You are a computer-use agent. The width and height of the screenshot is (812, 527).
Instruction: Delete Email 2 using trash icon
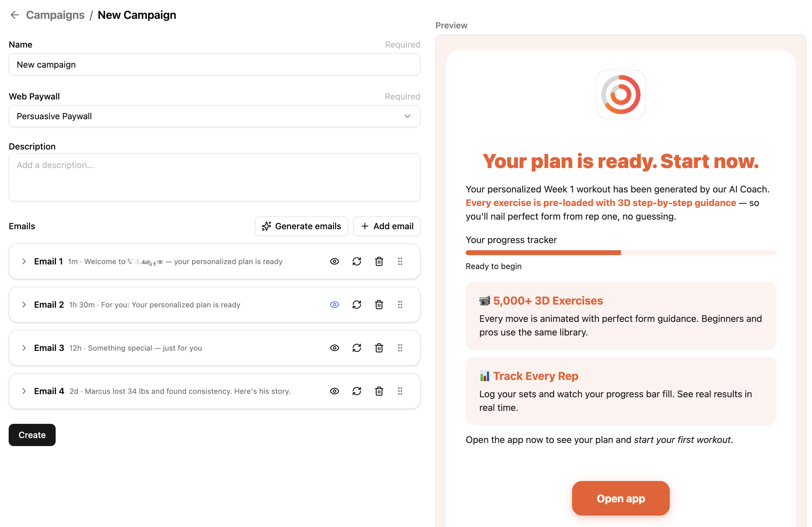379,304
